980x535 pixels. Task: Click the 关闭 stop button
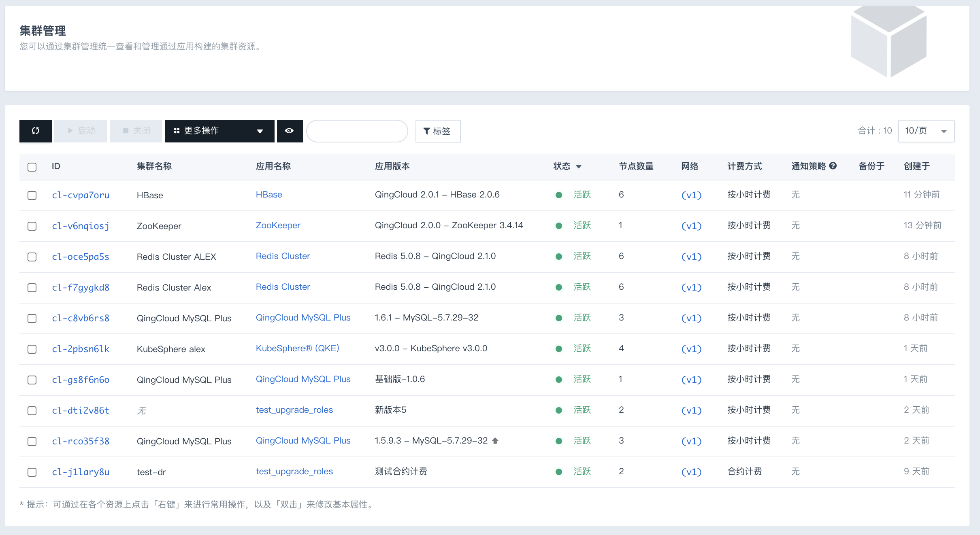click(136, 131)
